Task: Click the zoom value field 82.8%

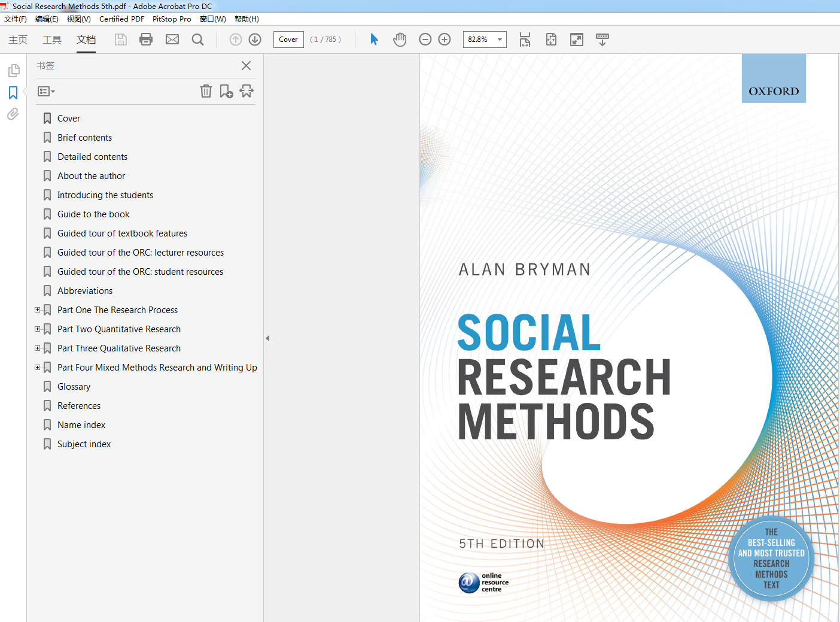Action: pyautogui.click(x=478, y=40)
